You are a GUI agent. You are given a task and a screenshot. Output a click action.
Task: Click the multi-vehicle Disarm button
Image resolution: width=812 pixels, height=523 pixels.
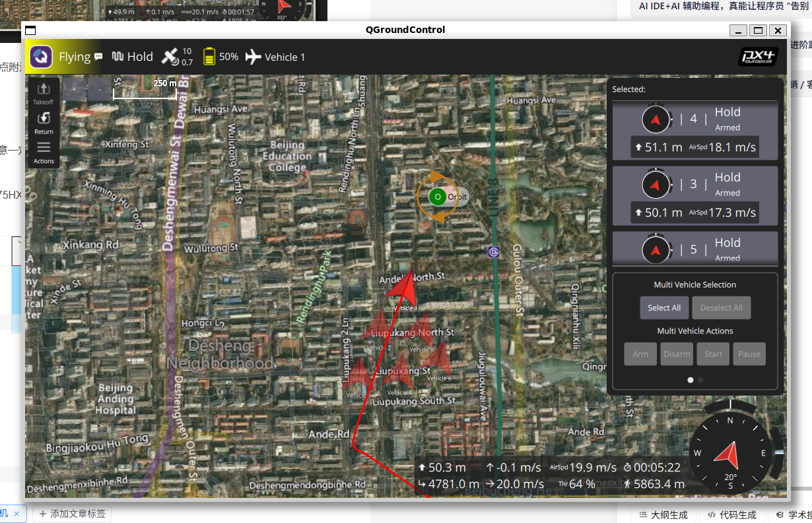coord(677,354)
